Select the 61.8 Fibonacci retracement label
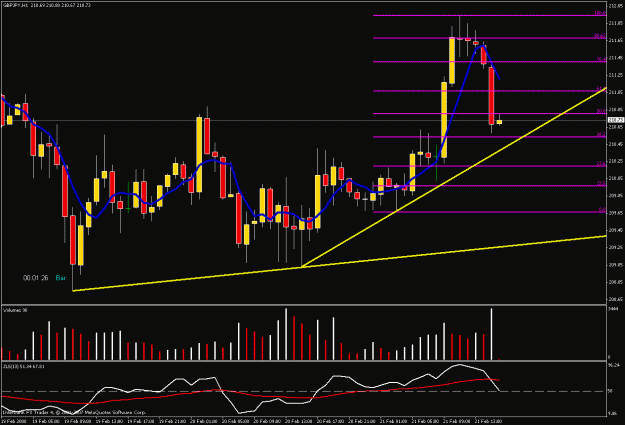The height and width of the screenshot is (425, 625). click(x=601, y=88)
